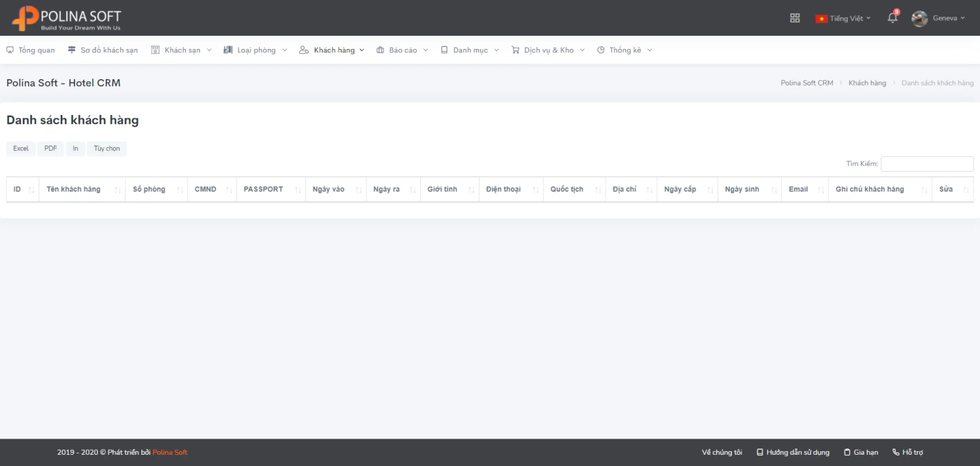Export the list to PDF
Viewport: 980px width, 466px height.
pos(50,149)
